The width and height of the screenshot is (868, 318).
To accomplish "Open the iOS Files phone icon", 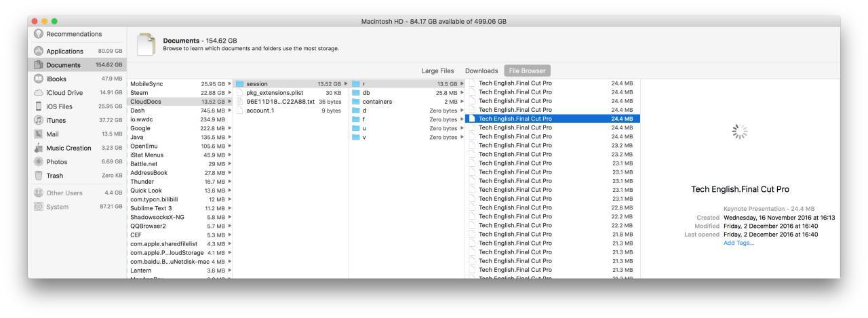I will click(x=38, y=106).
